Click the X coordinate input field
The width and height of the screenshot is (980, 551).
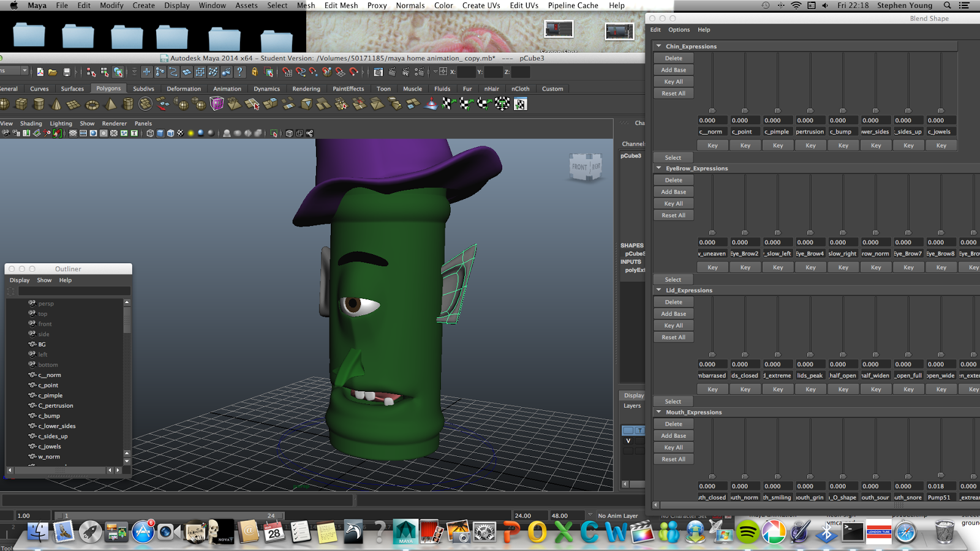pos(467,72)
